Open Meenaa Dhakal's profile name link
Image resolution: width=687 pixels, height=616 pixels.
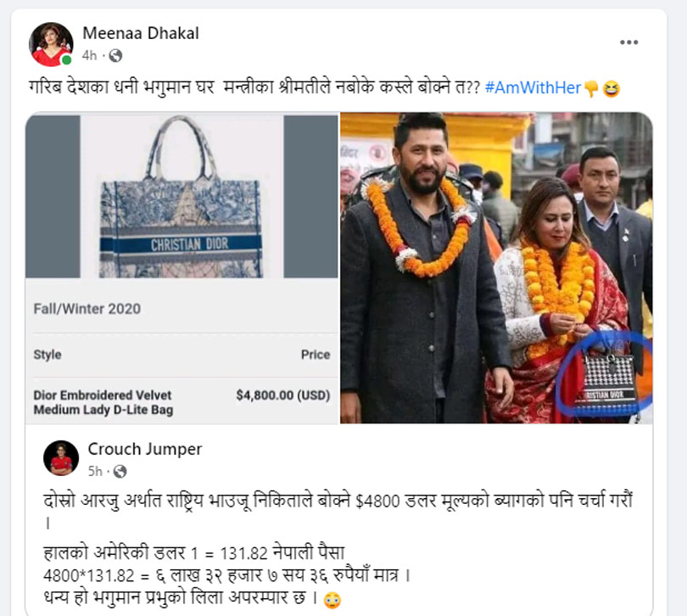(x=141, y=33)
